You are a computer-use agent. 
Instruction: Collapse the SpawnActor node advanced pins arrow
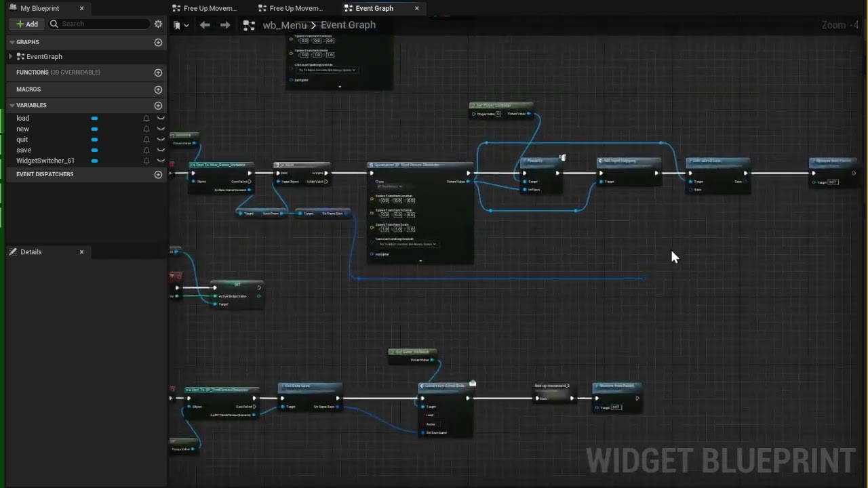point(420,261)
